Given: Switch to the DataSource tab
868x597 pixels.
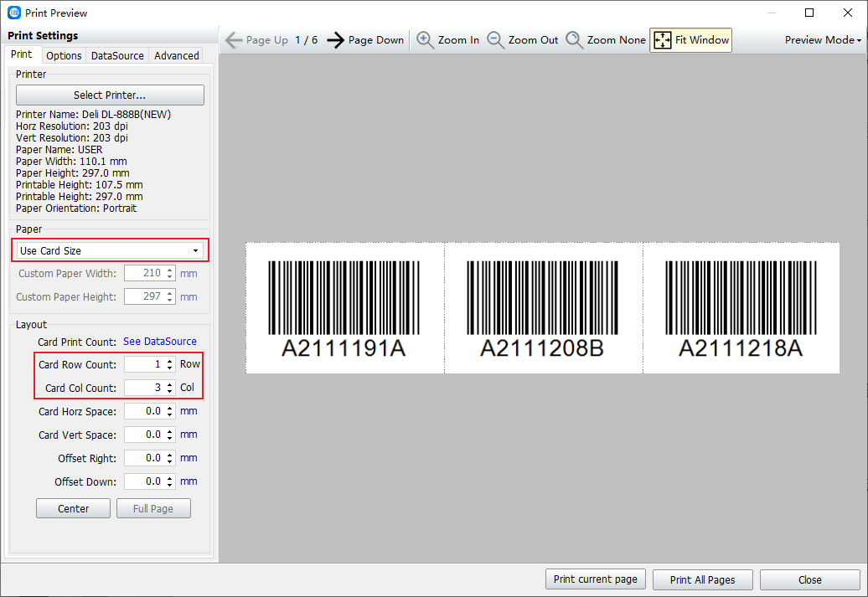Looking at the screenshot, I should pos(117,55).
